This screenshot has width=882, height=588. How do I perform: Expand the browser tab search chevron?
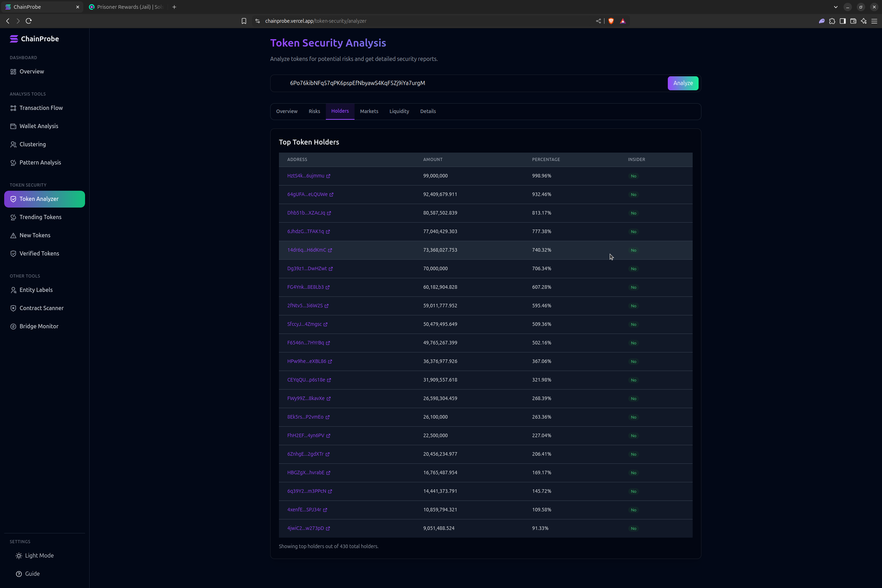click(835, 7)
